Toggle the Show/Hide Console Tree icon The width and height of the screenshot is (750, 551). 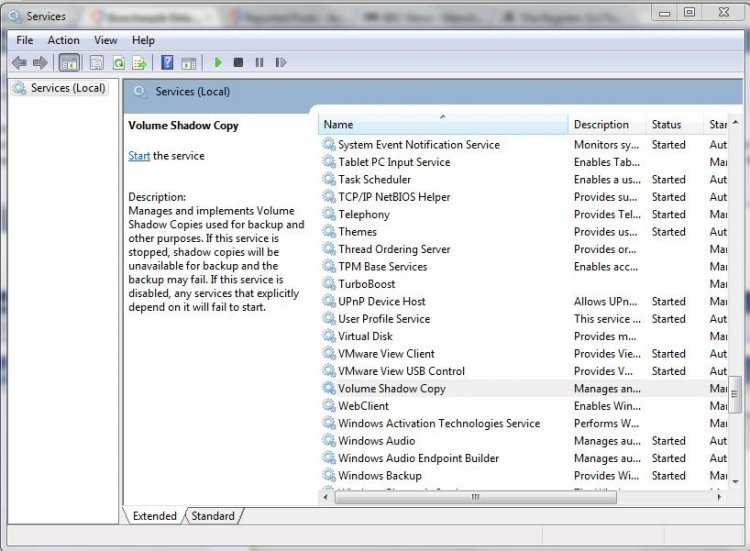[69, 63]
